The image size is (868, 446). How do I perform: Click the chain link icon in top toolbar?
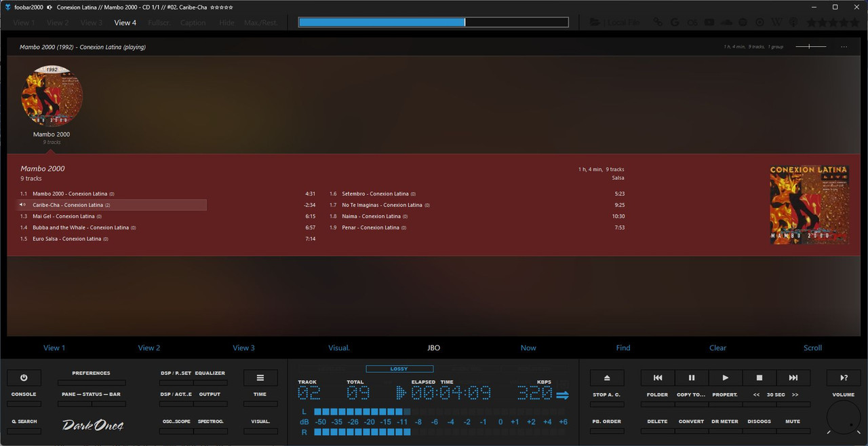(x=658, y=22)
